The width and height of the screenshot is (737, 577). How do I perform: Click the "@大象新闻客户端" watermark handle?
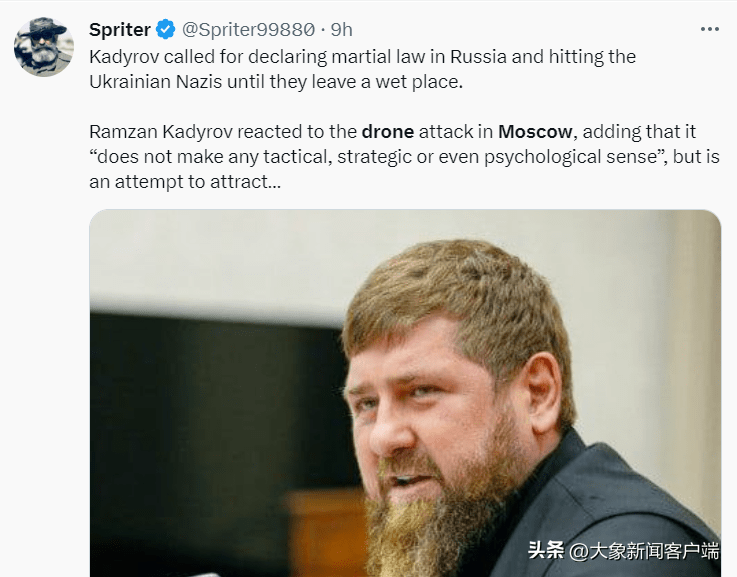(x=644, y=551)
